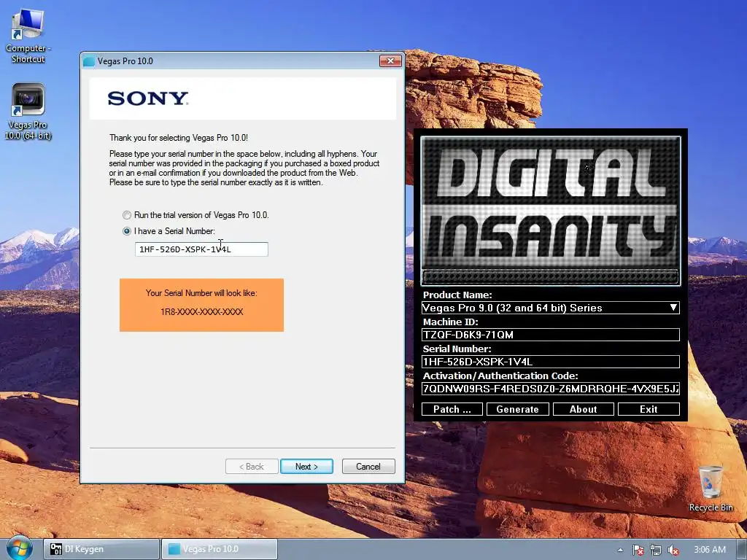Click the Activation/Authentication Code field
747x560 pixels.
coord(550,389)
